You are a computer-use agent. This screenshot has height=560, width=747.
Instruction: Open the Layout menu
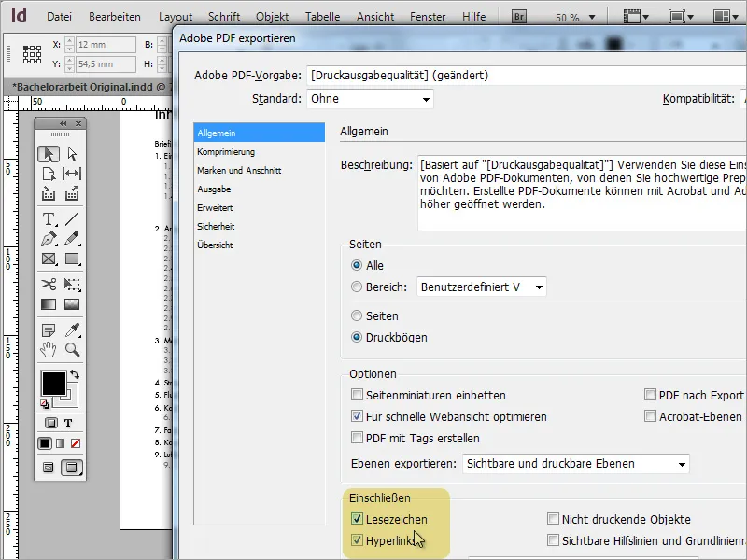[176, 17]
